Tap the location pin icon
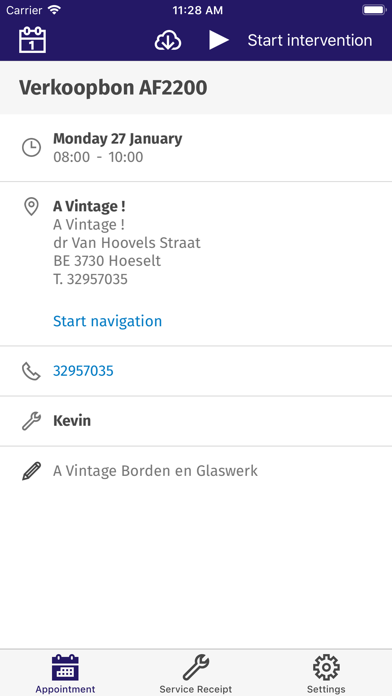 (31, 207)
